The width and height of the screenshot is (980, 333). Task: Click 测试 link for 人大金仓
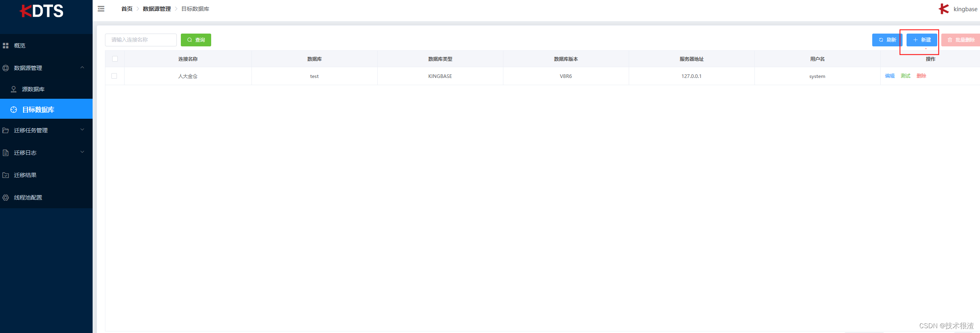click(905, 76)
